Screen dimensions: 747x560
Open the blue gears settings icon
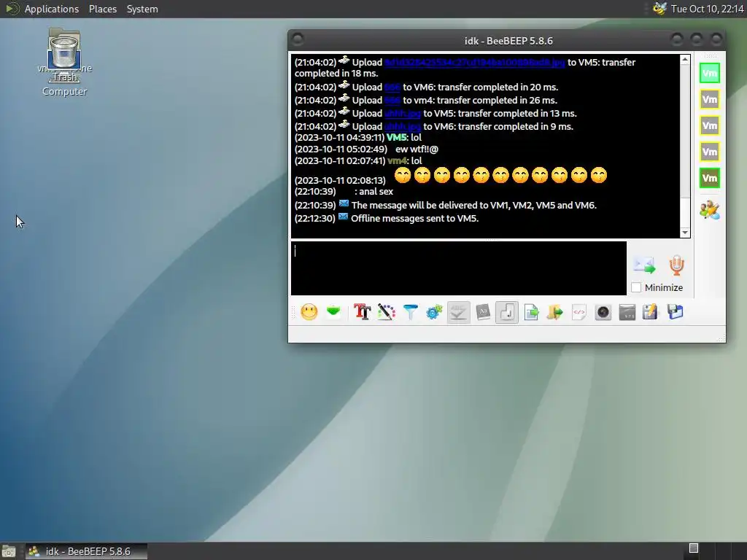(434, 312)
